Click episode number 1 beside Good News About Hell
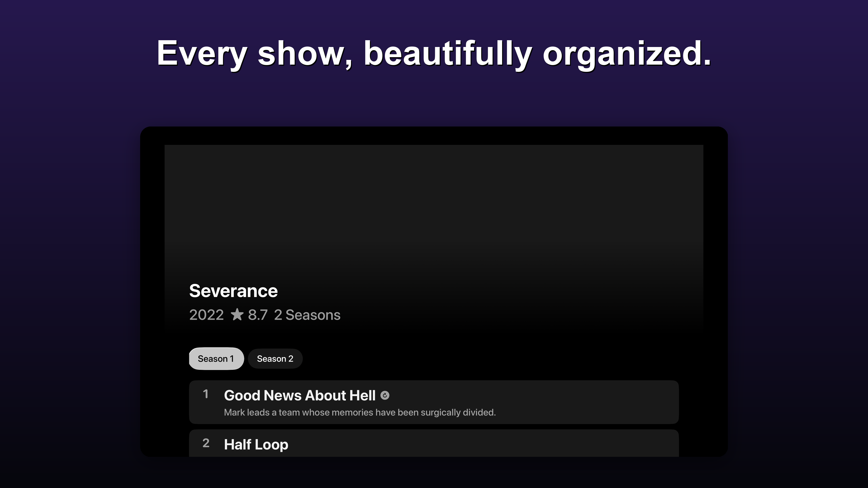This screenshot has width=868, height=488. point(206,394)
